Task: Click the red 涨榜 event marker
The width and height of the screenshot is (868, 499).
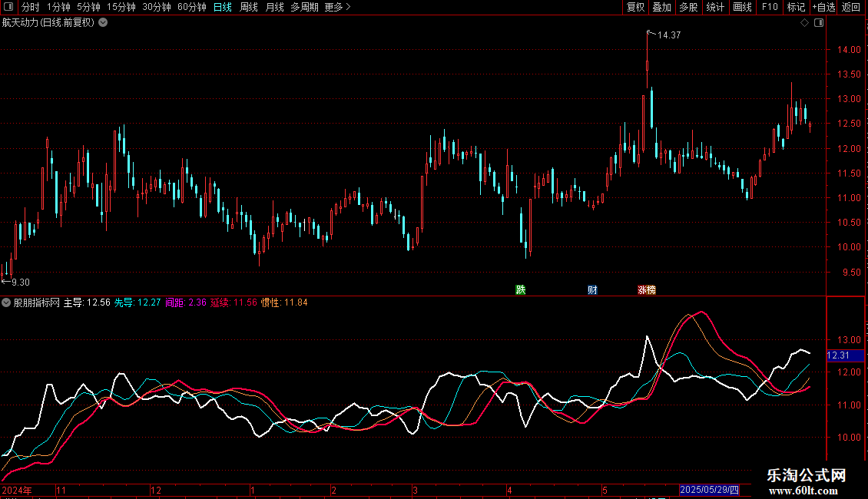Action: pos(647,290)
